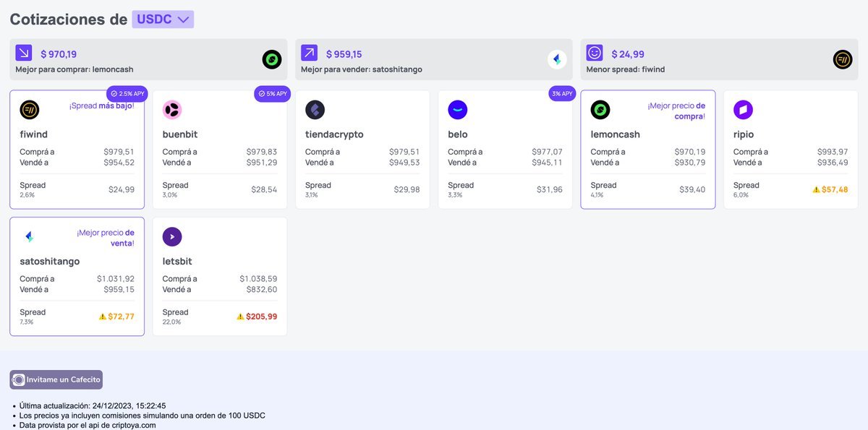The height and width of the screenshot is (430, 868).
Task: Click the '¡Mejor precio de compra!' tag
Action: (x=676, y=111)
